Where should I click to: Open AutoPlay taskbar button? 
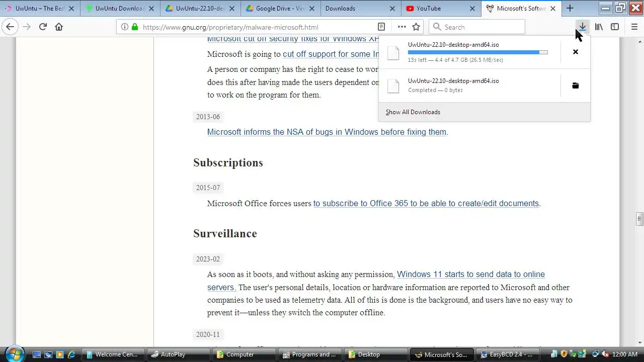pyautogui.click(x=178, y=354)
